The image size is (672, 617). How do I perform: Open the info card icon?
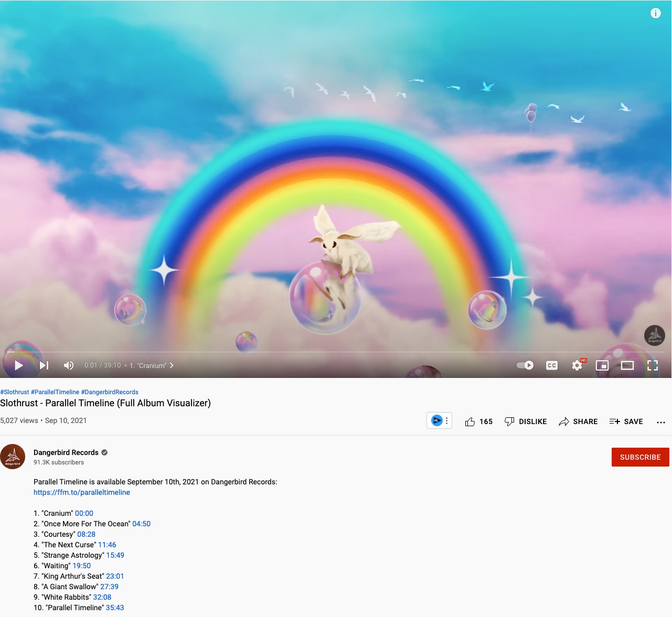(x=656, y=13)
